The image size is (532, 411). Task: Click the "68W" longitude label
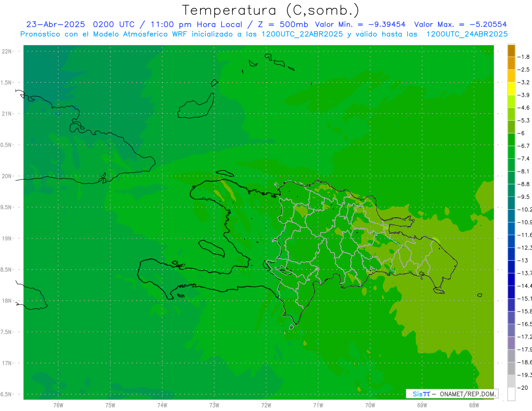474,405
